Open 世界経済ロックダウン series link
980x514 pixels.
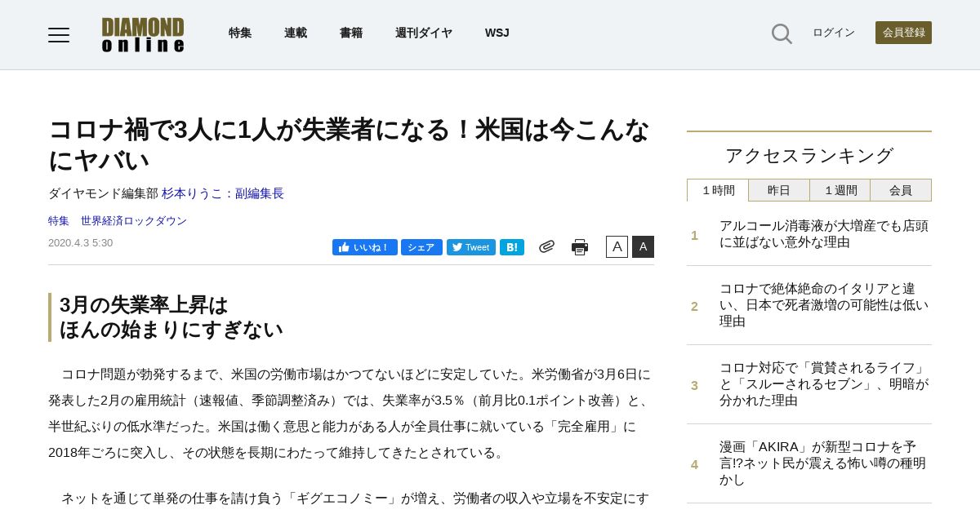(134, 221)
